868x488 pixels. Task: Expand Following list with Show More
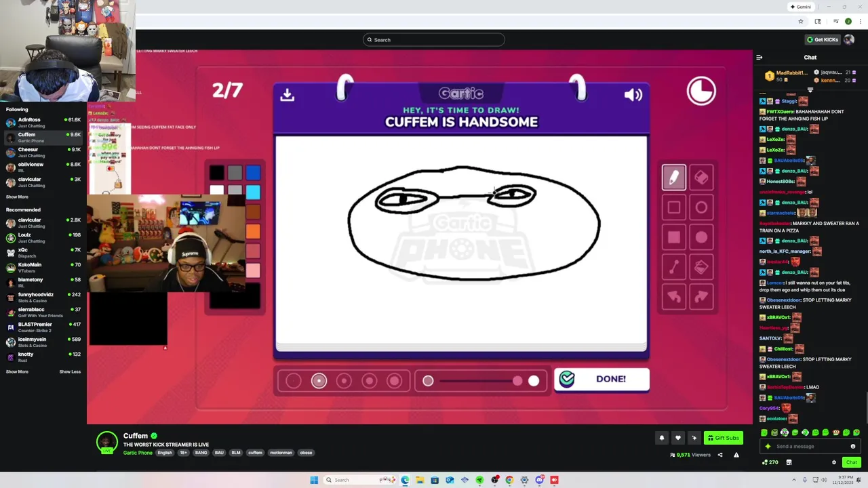17,197
